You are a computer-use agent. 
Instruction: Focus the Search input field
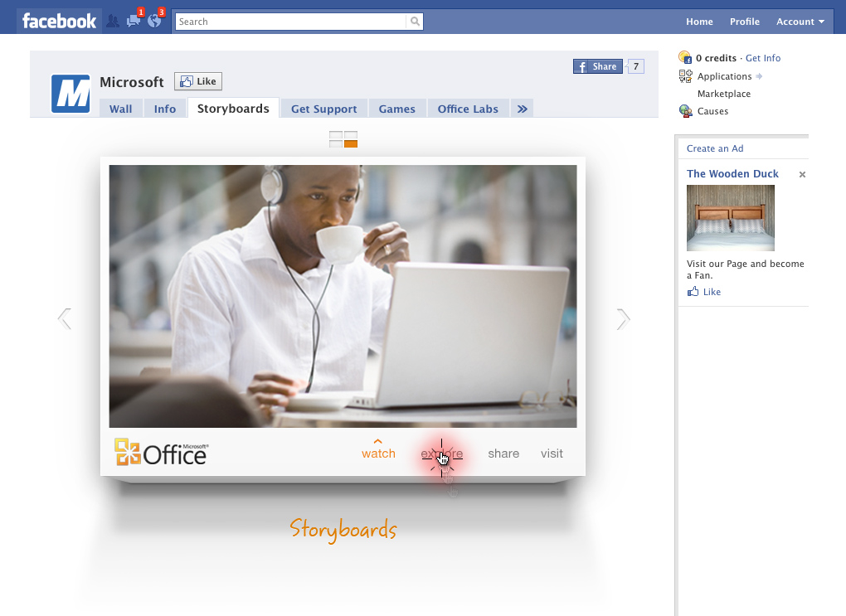pyautogui.click(x=291, y=22)
